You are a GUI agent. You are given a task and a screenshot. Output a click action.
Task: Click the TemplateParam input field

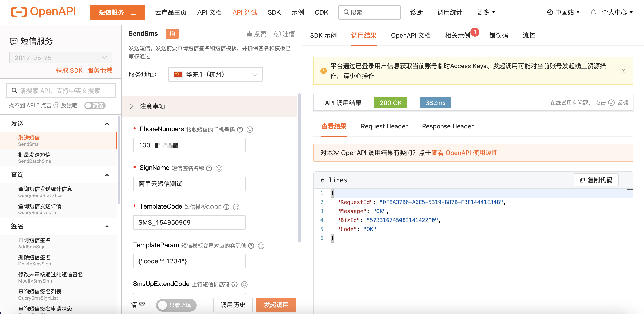pyautogui.click(x=189, y=261)
